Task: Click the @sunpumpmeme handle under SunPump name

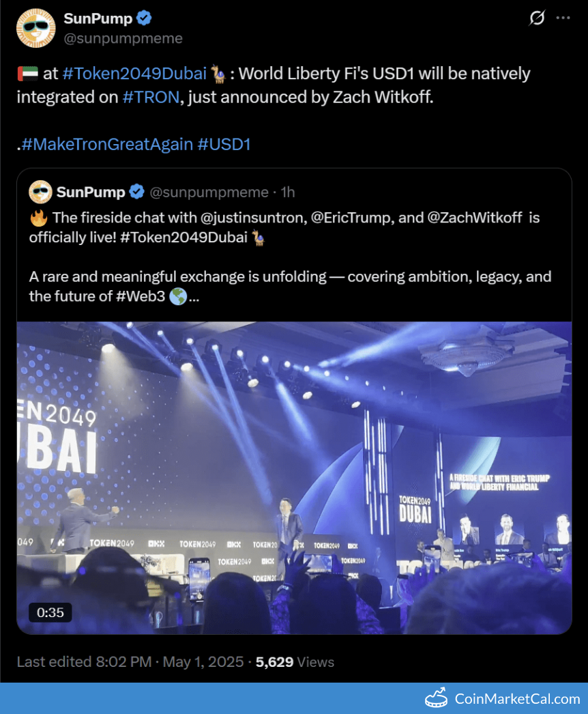Action: click(x=123, y=38)
